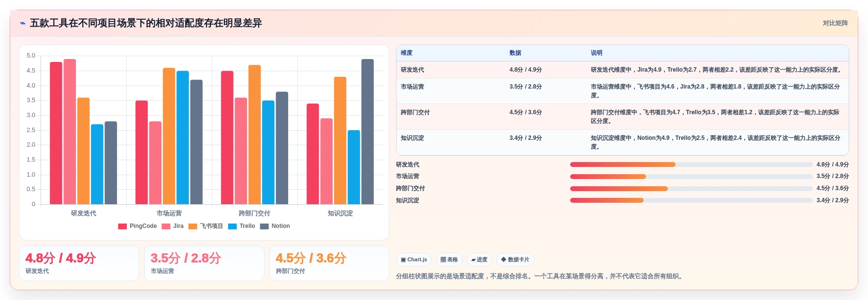Screen dimensions: 868x300
Task: Click the 研发迭代 progress bar
Action: click(x=691, y=165)
